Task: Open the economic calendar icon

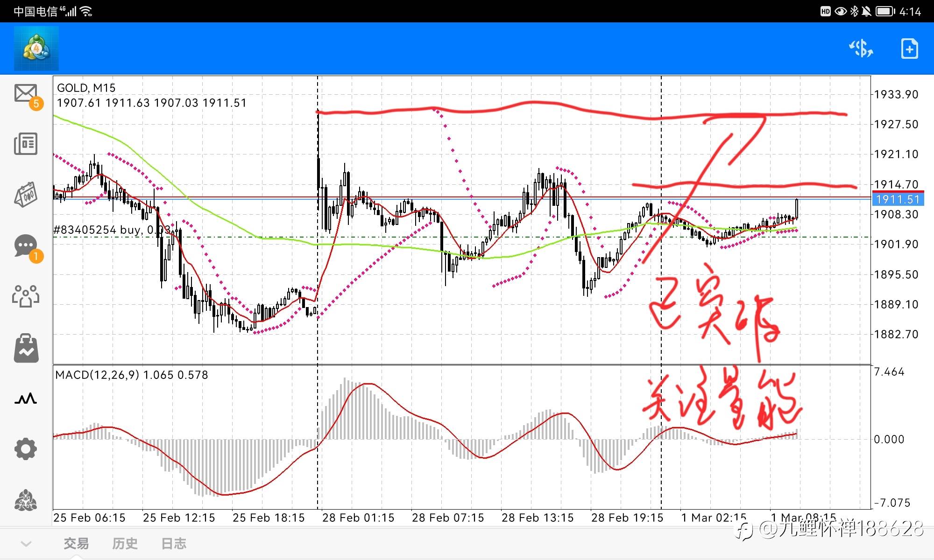Action: pyautogui.click(x=26, y=194)
